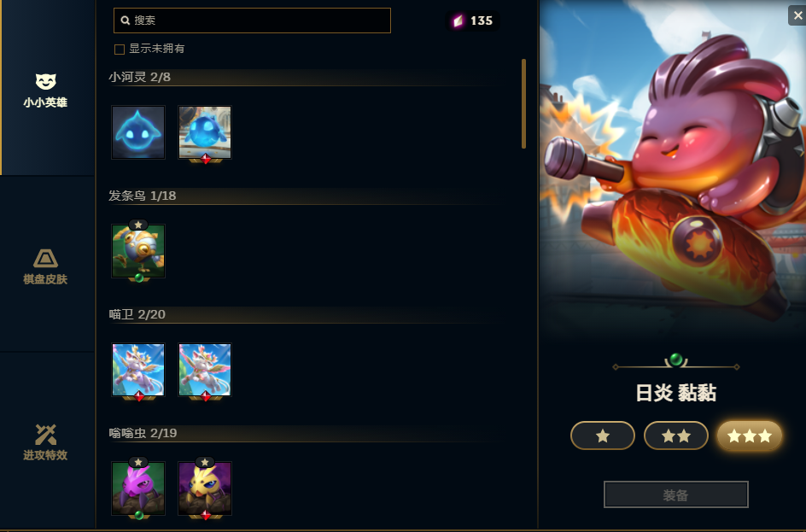The height and width of the screenshot is (532, 806).
Task: Open the 小小英雄 cat face tab
Action: click(x=46, y=90)
